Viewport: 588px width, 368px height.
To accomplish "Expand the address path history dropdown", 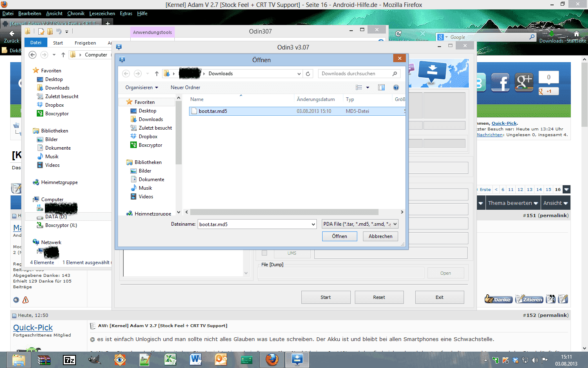I will (299, 74).
